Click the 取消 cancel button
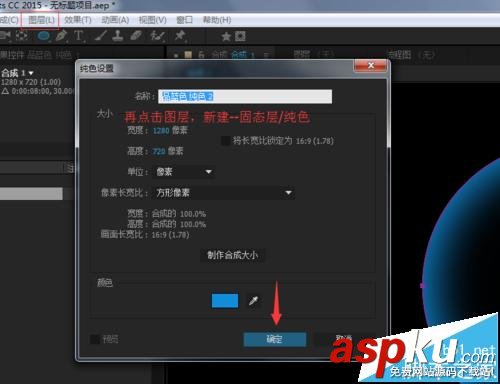Viewport: 500px width, 384px height. pos(345,338)
